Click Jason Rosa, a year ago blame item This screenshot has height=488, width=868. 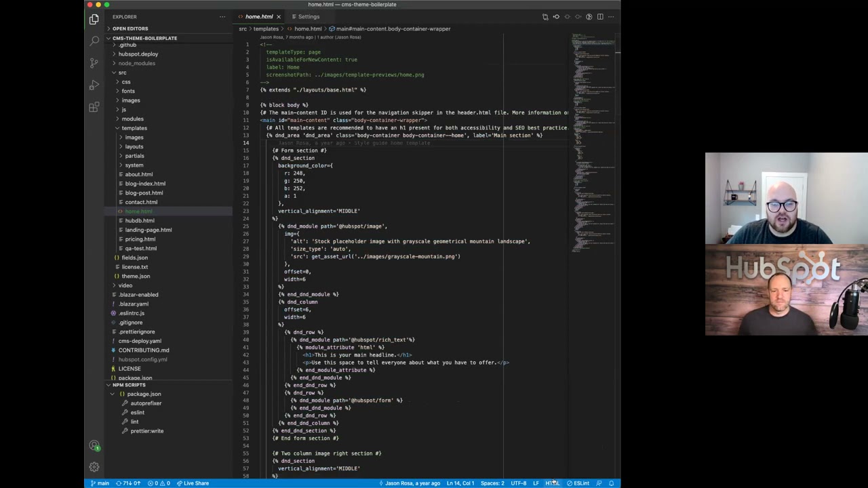point(410,483)
